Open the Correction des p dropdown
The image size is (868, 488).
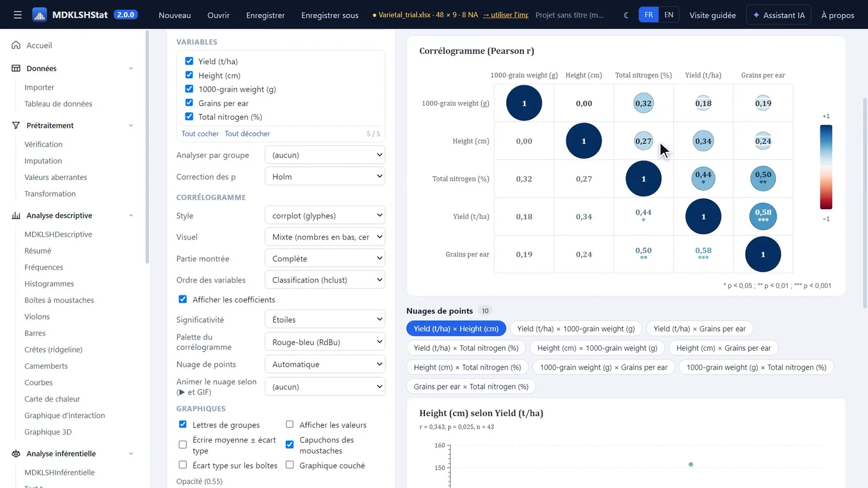click(325, 176)
